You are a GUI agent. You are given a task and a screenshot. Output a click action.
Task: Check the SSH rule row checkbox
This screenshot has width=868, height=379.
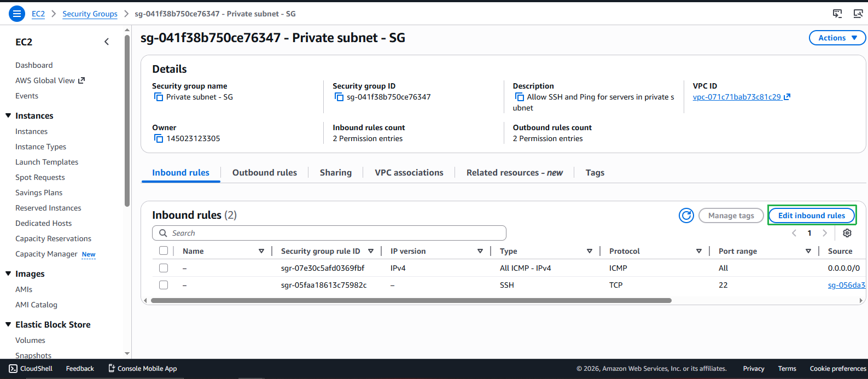click(x=164, y=285)
